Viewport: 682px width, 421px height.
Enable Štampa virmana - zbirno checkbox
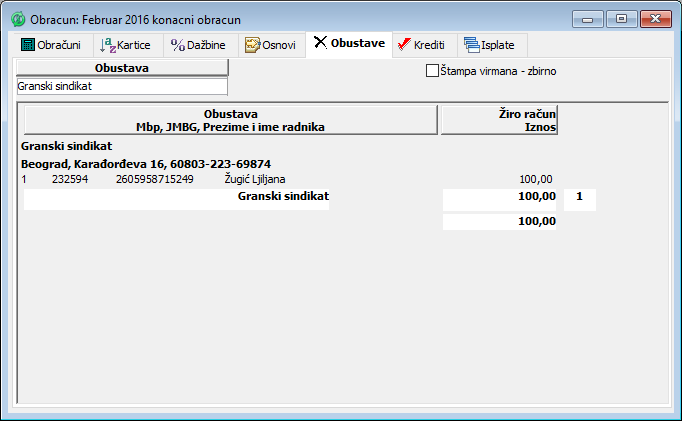432,71
